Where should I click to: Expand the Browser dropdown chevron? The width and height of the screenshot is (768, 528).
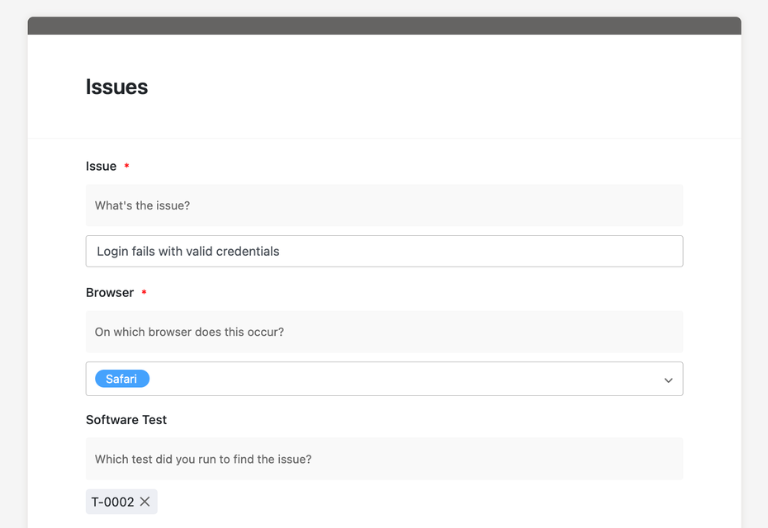pyautogui.click(x=668, y=380)
